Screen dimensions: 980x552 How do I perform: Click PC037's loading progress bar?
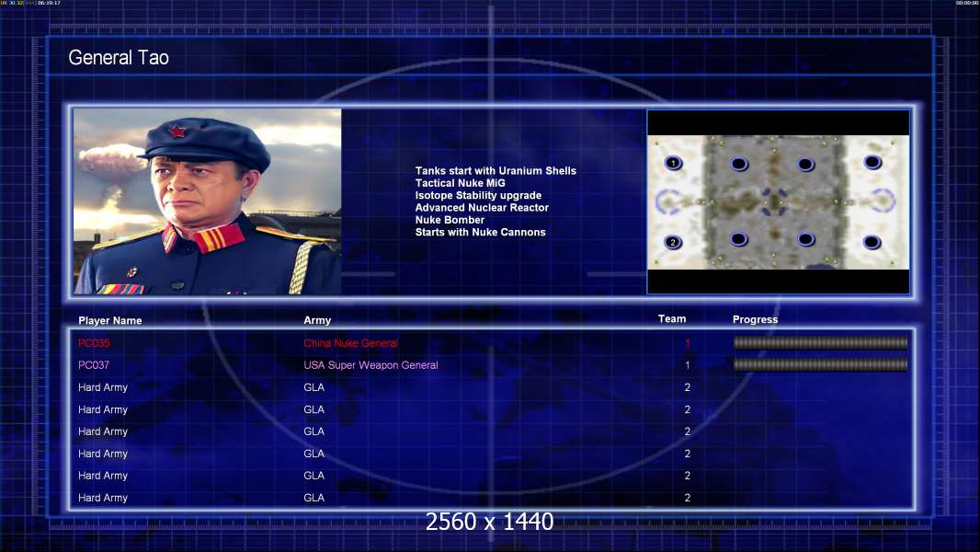tap(821, 364)
